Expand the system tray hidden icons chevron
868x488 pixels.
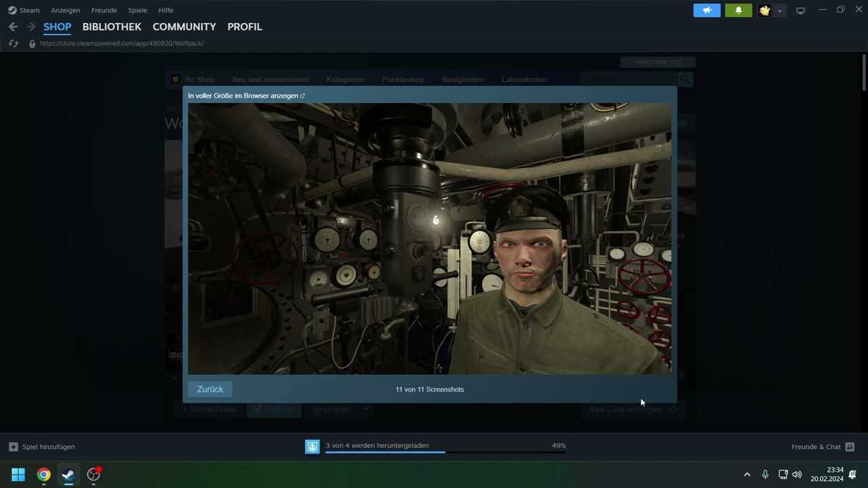click(x=747, y=474)
